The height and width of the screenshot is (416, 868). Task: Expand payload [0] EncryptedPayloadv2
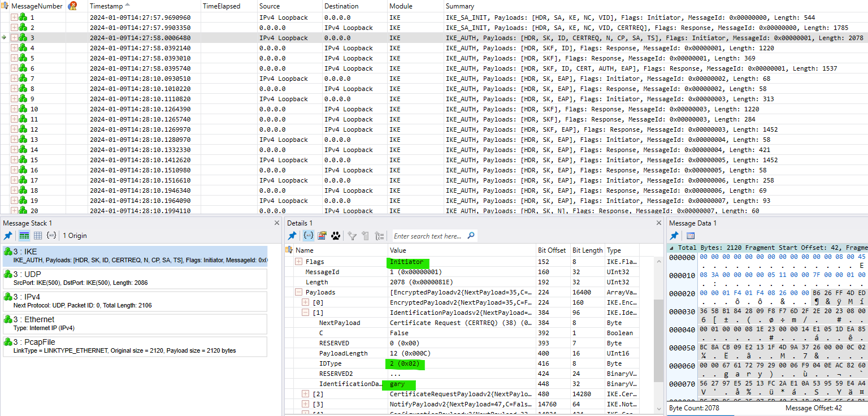[x=306, y=302]
